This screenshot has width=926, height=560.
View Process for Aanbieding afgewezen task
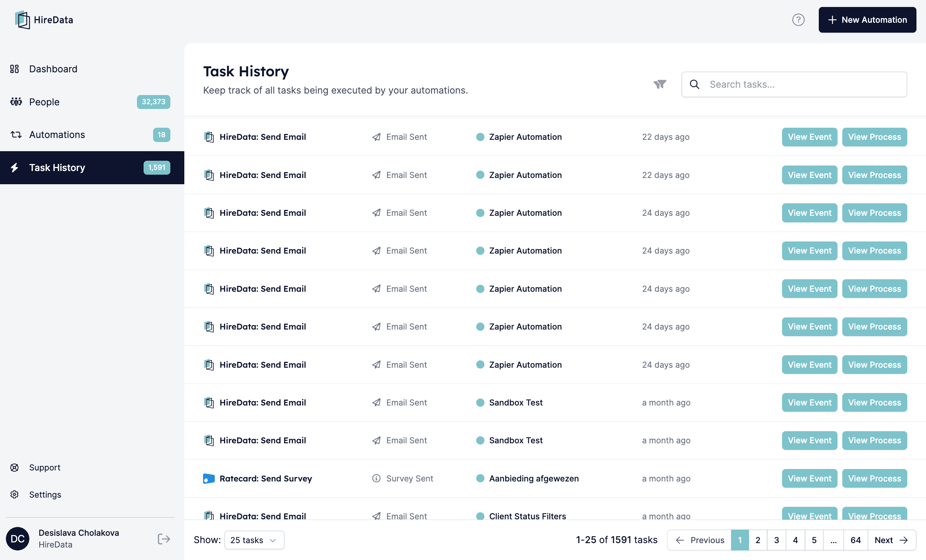874,478
